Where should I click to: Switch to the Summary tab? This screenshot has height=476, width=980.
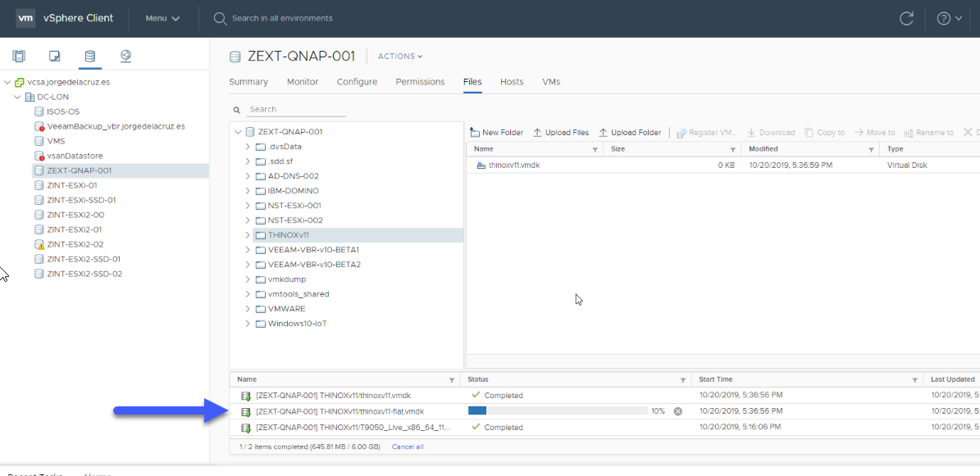click(x=248, y=82)
